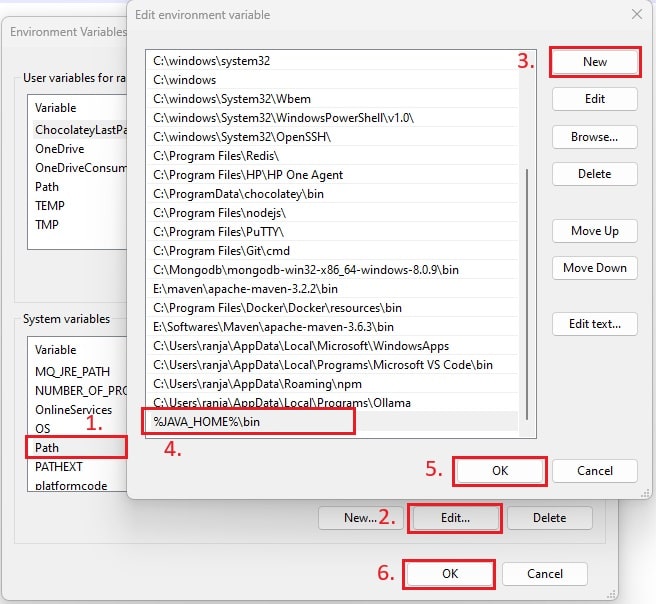The width and height of the screenshot is (656, 604).
Task: Select the C:\windows\system32 entry
Action: point(332,61)
